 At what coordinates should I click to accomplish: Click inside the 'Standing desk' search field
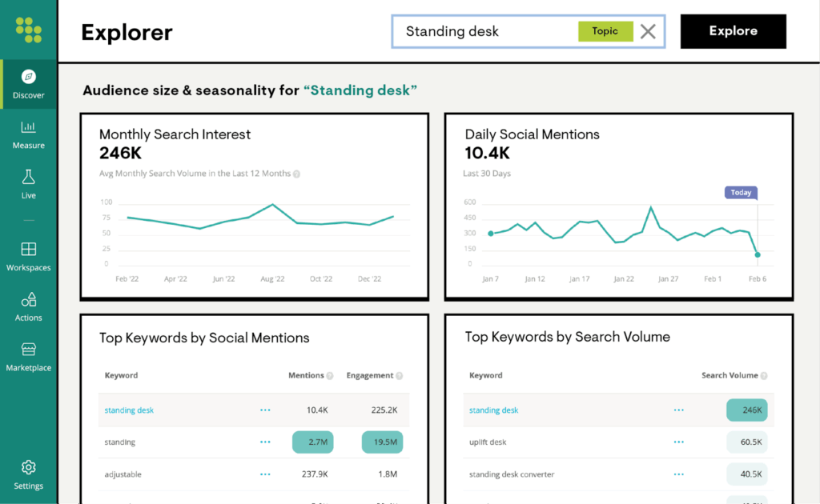point(480,31)
